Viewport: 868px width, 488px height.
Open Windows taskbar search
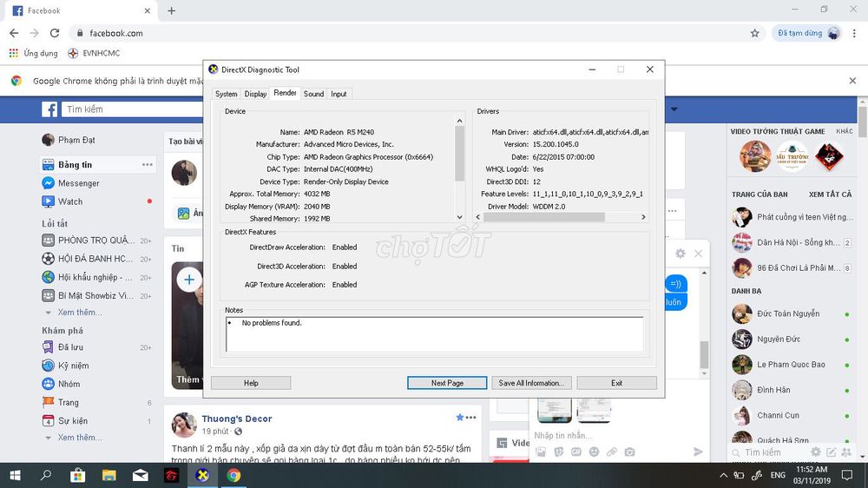pyautogui.click(x=46, y=475)
